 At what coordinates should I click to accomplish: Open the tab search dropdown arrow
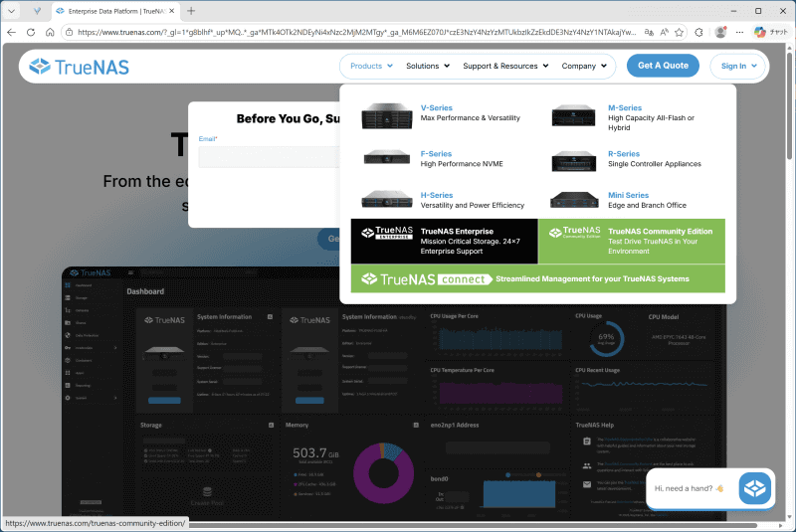(11, 11)
